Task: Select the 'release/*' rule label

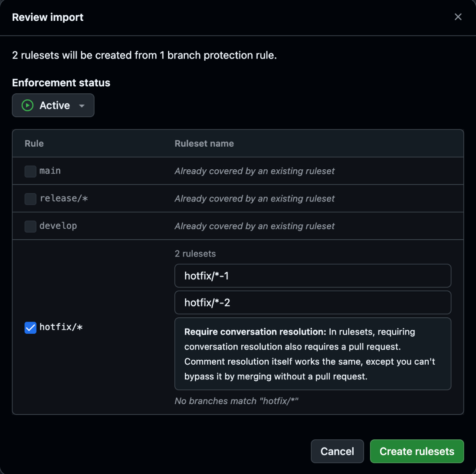Action: click(64, 199)
